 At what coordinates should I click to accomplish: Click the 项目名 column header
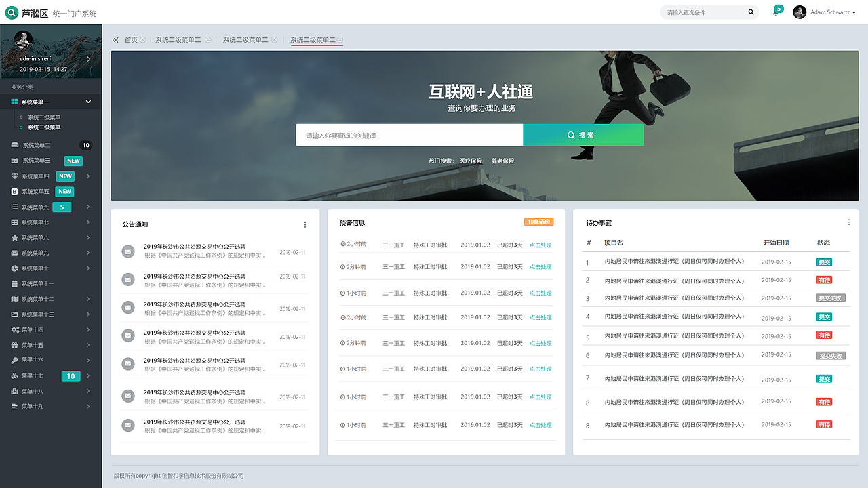pos(614,243)
